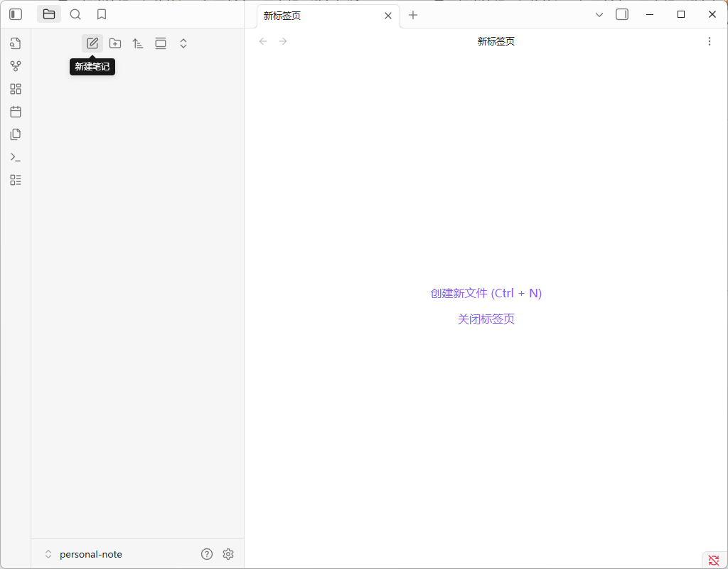Open the bookmarks panel

tap(101, 14)
